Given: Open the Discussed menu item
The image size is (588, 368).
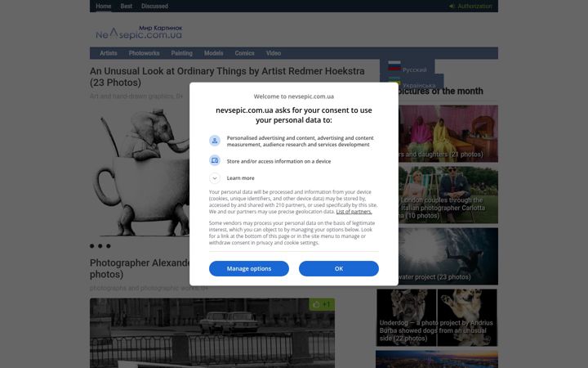Looking at the screenshot, I should pyautogui.click(x=154, y=6).
